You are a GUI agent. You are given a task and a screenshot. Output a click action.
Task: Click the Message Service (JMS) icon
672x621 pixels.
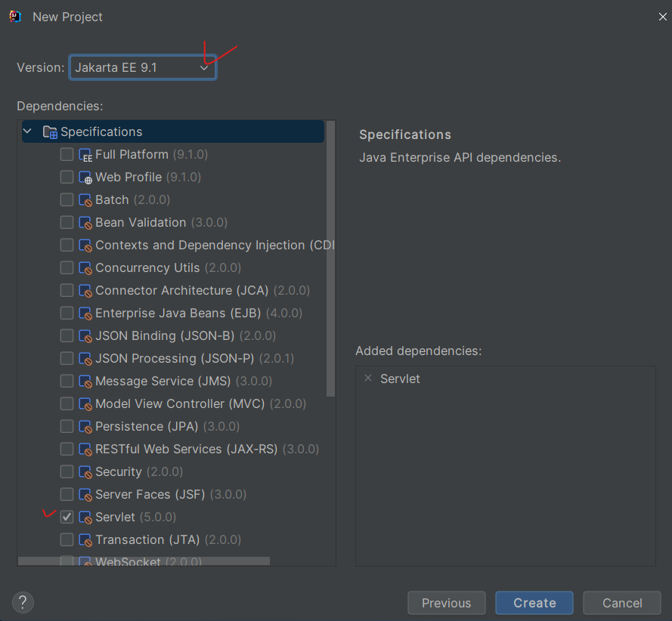pyautogui.click(x=85, y=382)
